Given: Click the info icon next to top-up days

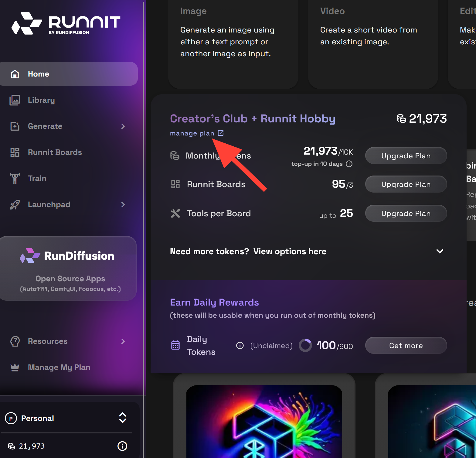Looking at the screenshot, I should coord(349,164).
